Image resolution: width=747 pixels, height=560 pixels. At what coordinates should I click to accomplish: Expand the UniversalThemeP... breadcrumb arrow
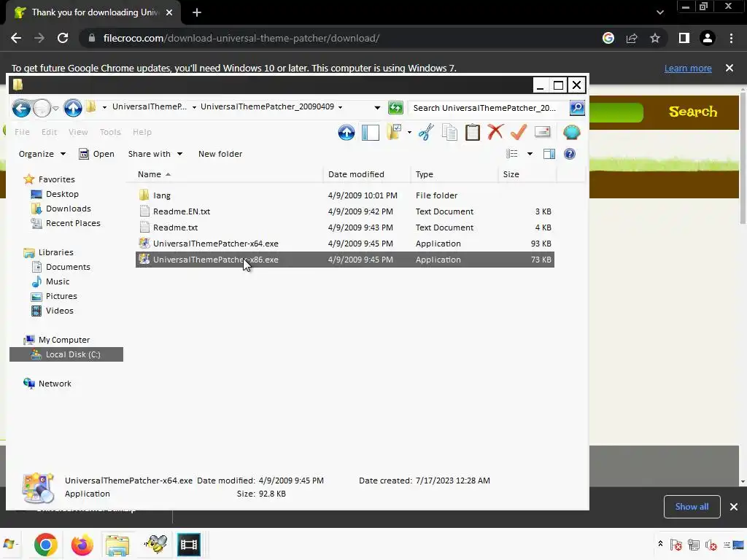(x=194, y=107)
